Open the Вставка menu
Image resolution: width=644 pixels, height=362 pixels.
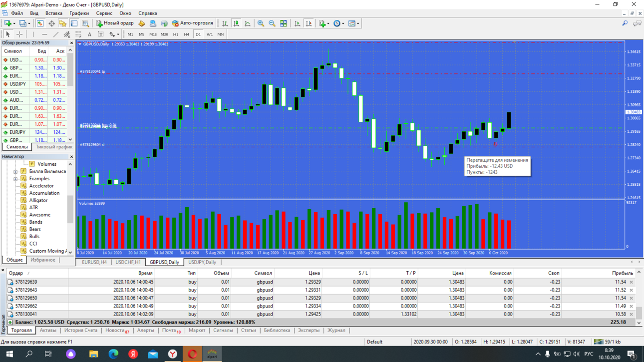53,13
